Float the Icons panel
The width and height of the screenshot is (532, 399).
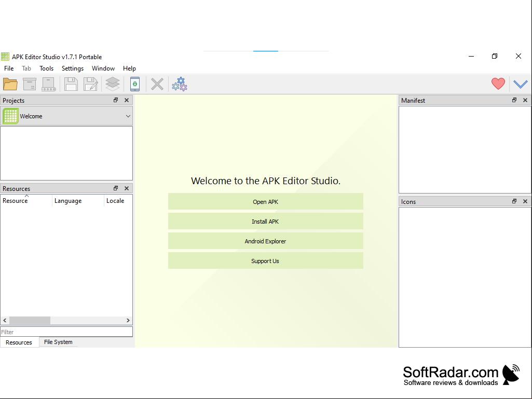514,201
